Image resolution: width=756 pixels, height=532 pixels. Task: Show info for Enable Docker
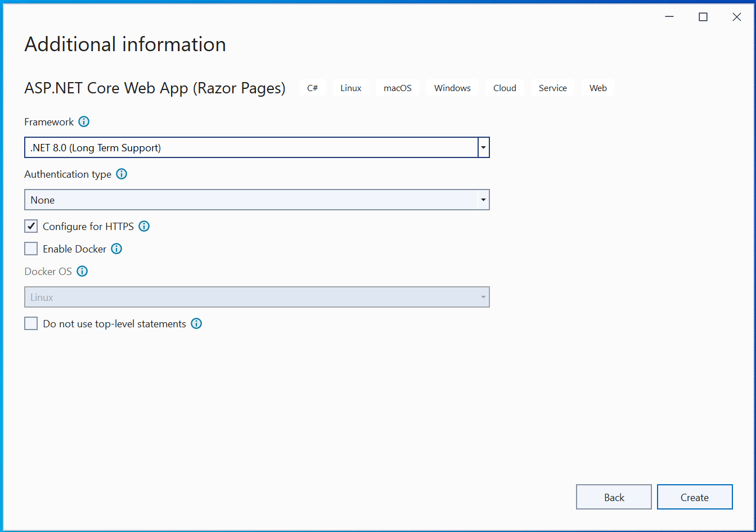tap(116, 249)
